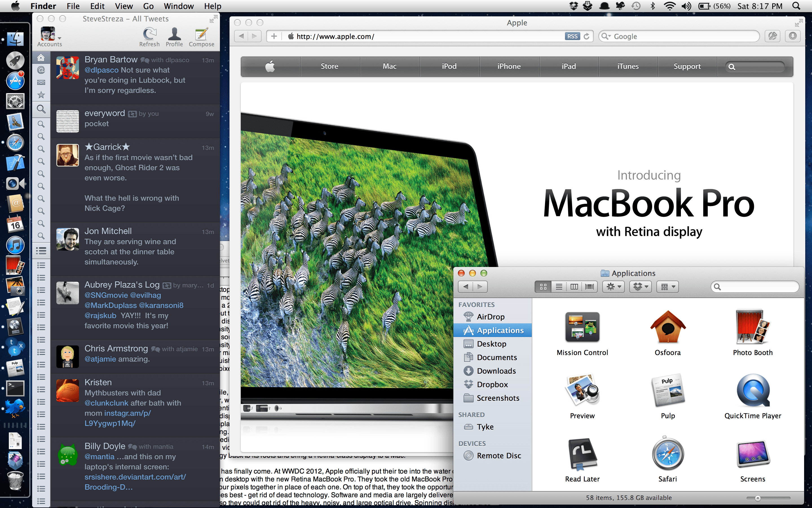Screen dimensions: 812x508
Task: Select Documents in Finder sidebar
Action: point(493,357)
